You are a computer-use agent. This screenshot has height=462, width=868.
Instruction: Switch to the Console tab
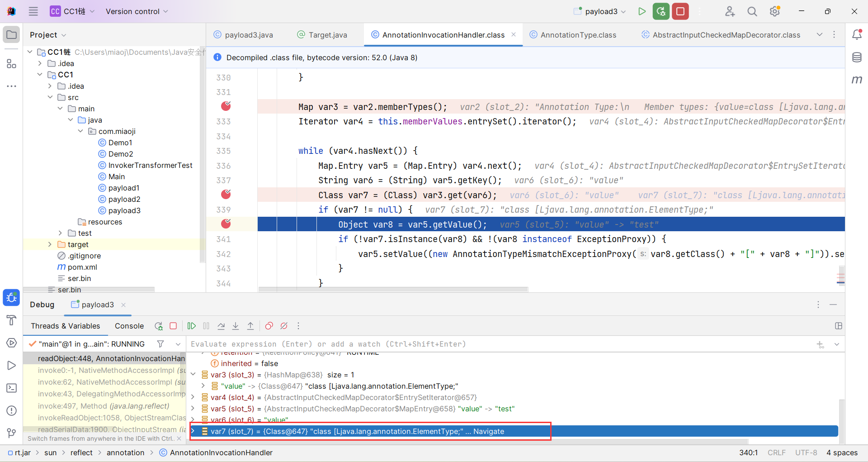pos(129,326)
